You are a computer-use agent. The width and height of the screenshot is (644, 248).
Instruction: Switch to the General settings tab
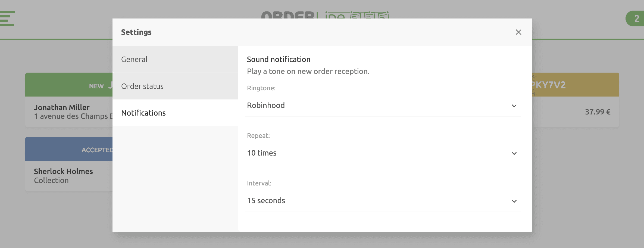coord(134,59)
